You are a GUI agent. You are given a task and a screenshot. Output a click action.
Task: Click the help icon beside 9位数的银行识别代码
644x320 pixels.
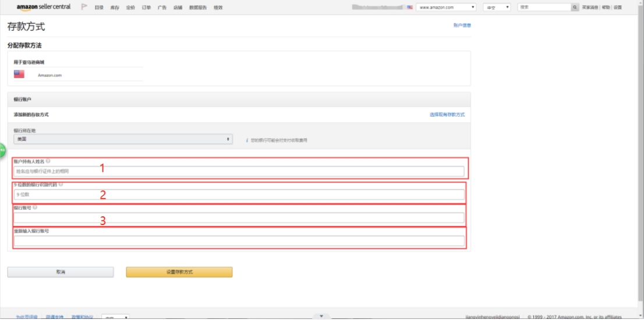(61, 184)
